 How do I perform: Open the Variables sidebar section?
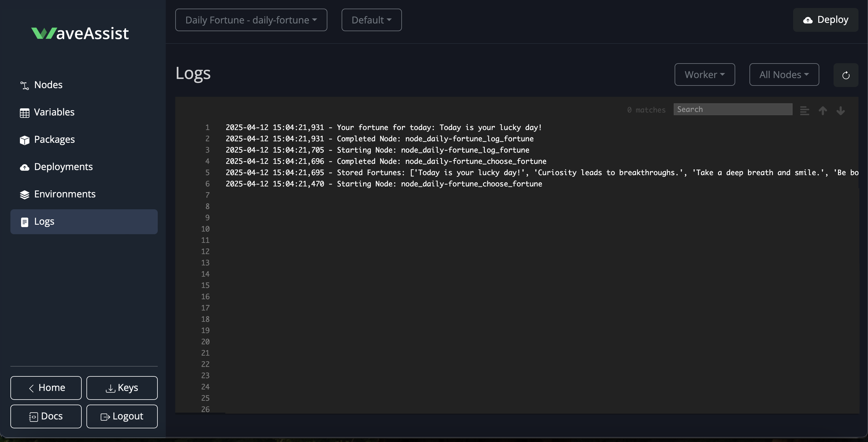click(x=54, y=112)
